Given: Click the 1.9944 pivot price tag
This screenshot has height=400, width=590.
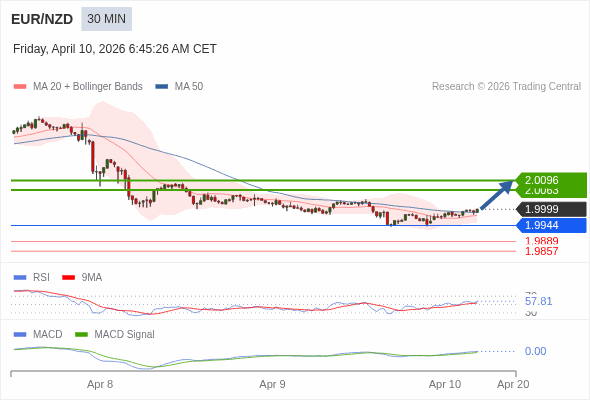Looking at the screenshot, I should [551, 225].
